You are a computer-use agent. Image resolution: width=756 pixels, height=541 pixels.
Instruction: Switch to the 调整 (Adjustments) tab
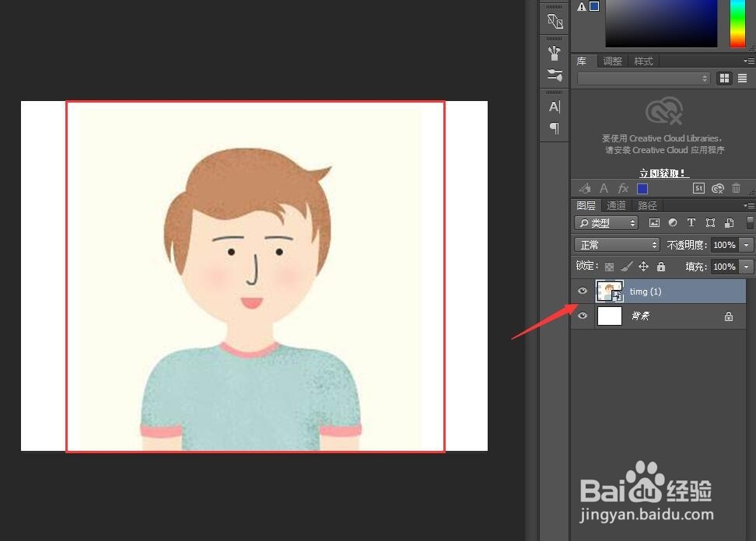pyautogui.click(x=612, y=61)
